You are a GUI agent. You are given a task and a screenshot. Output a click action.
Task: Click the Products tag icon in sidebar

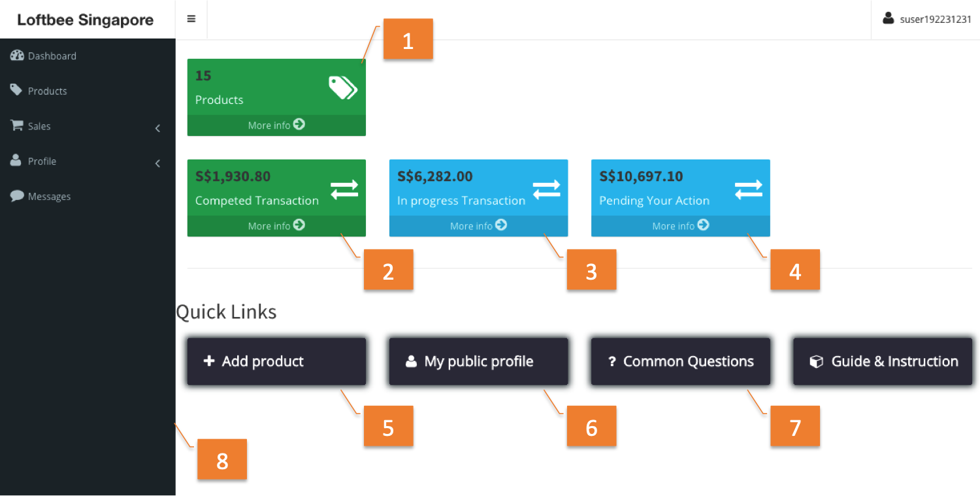16,90
